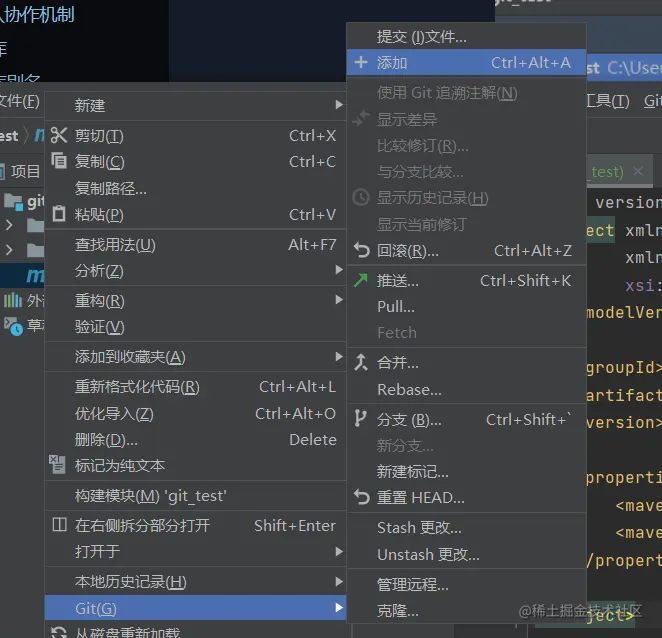Choose 优化导入(Z) menu entry
Screen dimensions: 662x638
point(195,413)
